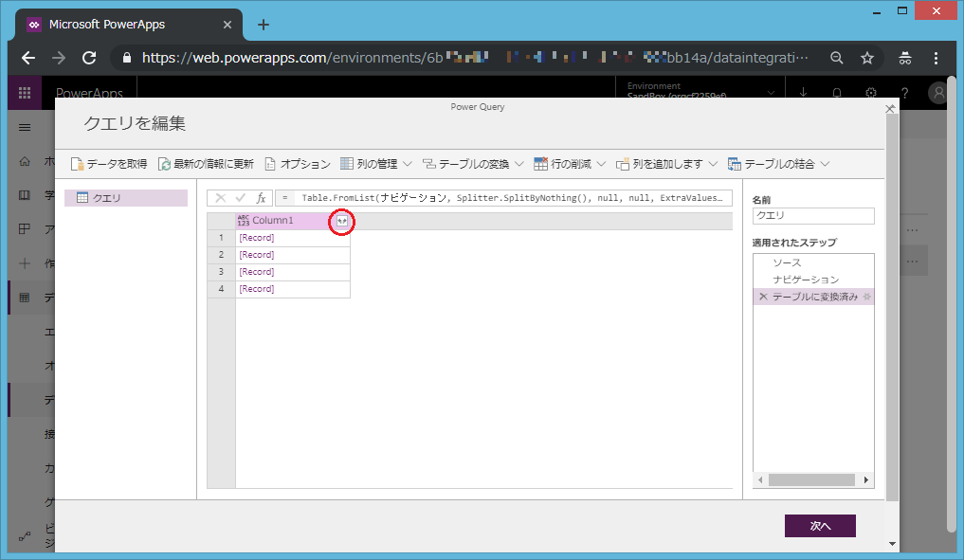964x560 pixels.
Task: Select the Microsoft PowerApps browser tab
Action: click(x=129, y=25)
